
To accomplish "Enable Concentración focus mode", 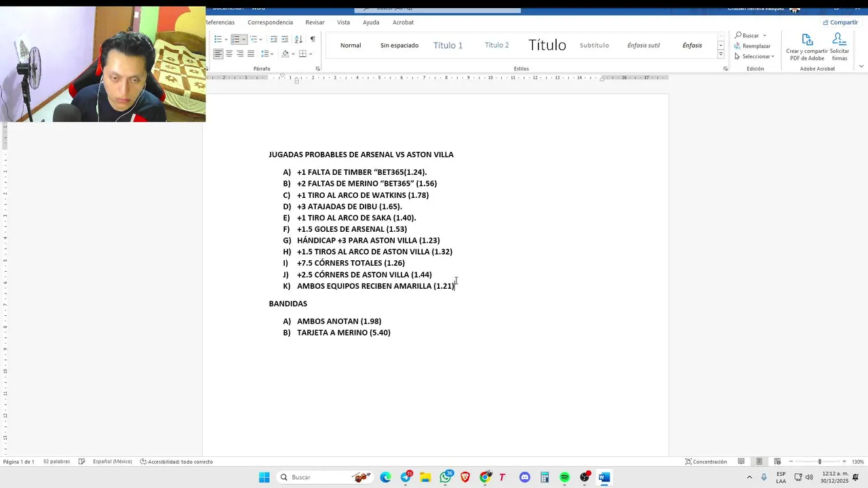I will pos(706,462).
